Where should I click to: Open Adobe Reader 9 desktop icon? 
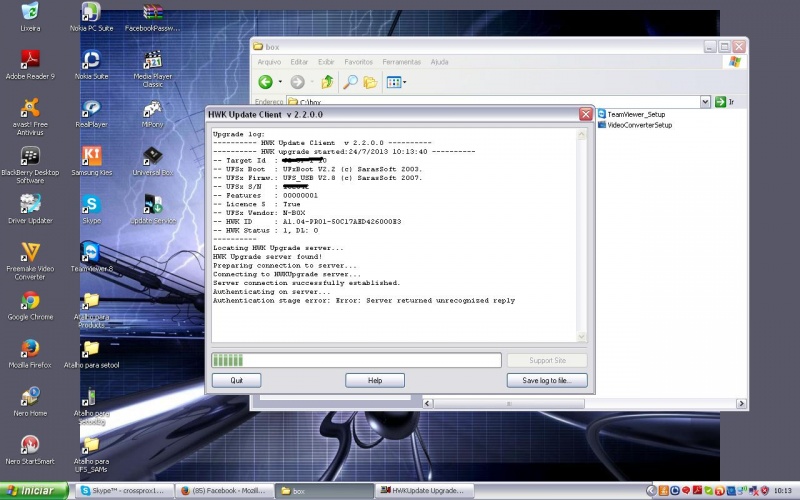pos(30,65)
